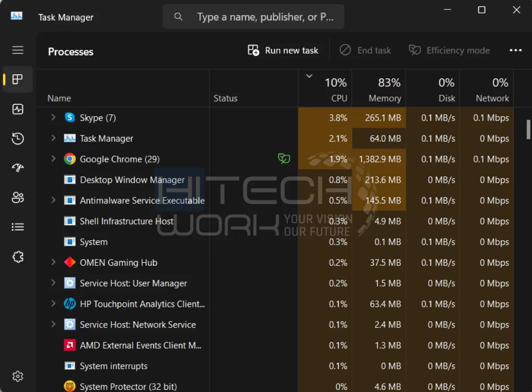
Task: Expand Service Host: Network Service
Action: [x=54, y=324]
